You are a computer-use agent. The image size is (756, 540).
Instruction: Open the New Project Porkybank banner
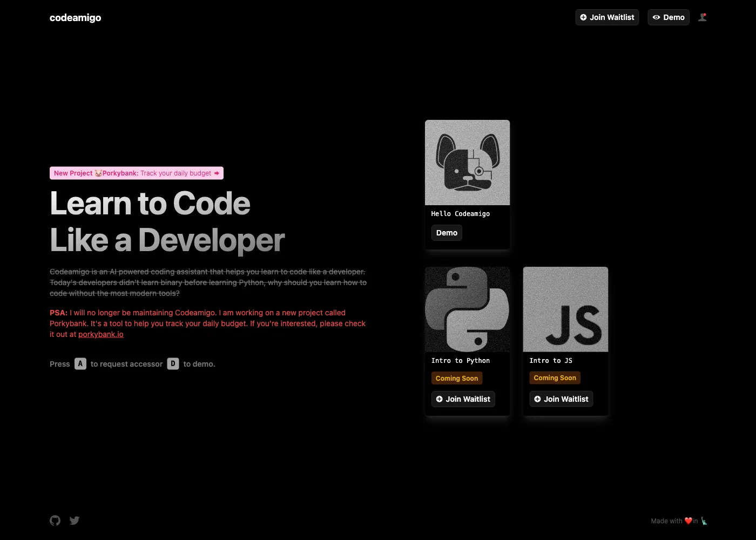[137, 173]
